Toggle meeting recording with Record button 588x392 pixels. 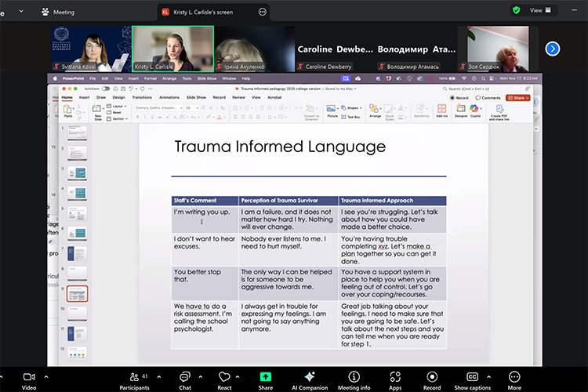click(x=432, y=378)
